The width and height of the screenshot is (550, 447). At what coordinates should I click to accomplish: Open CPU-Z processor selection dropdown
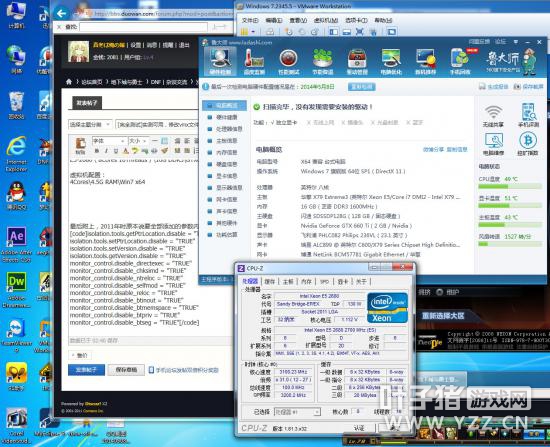pos(297,412)
